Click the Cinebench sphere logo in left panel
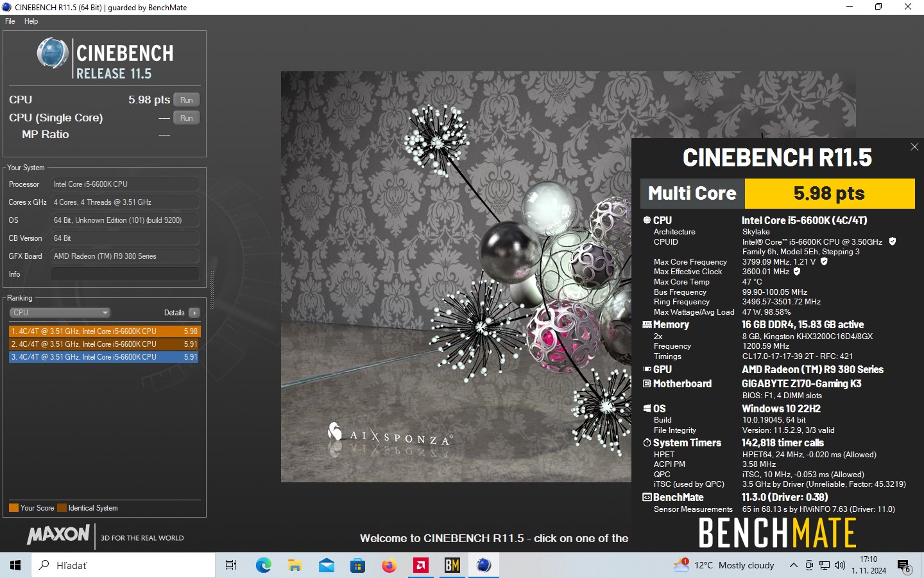 (x=53, y=53)
